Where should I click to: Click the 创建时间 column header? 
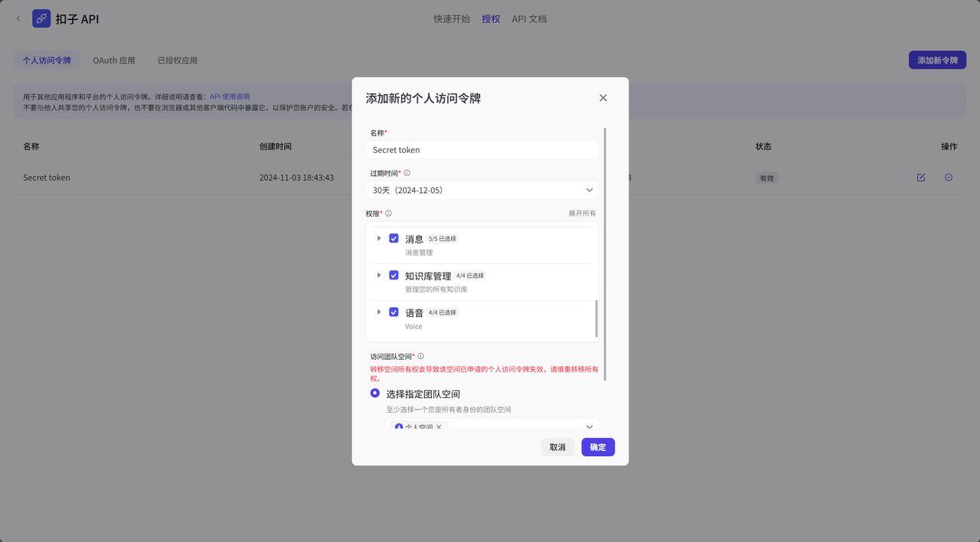pyautogui.click(x=276, y=146)
